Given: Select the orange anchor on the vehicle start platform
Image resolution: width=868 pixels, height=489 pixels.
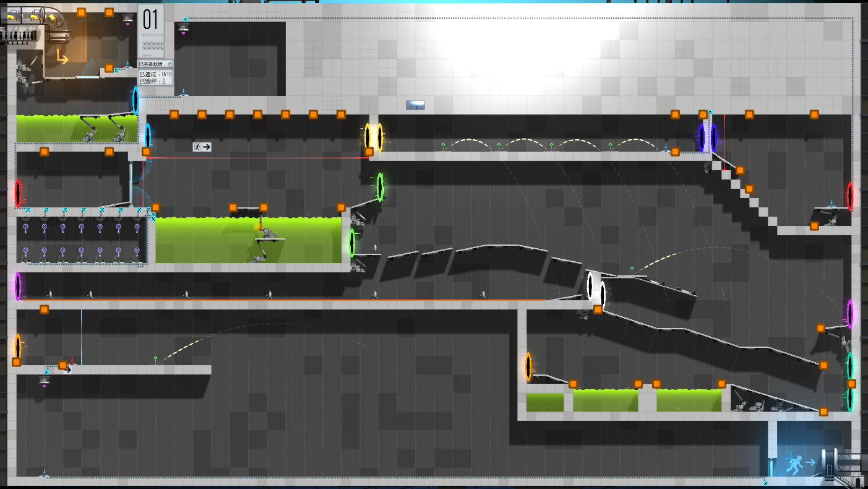Looking at the screenshot, I should coord(109,68).
